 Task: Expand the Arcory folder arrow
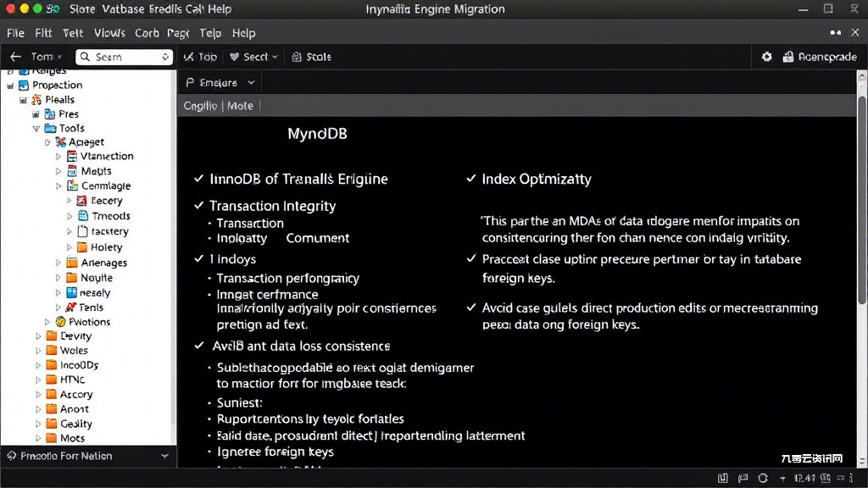(x=38, y=395)
